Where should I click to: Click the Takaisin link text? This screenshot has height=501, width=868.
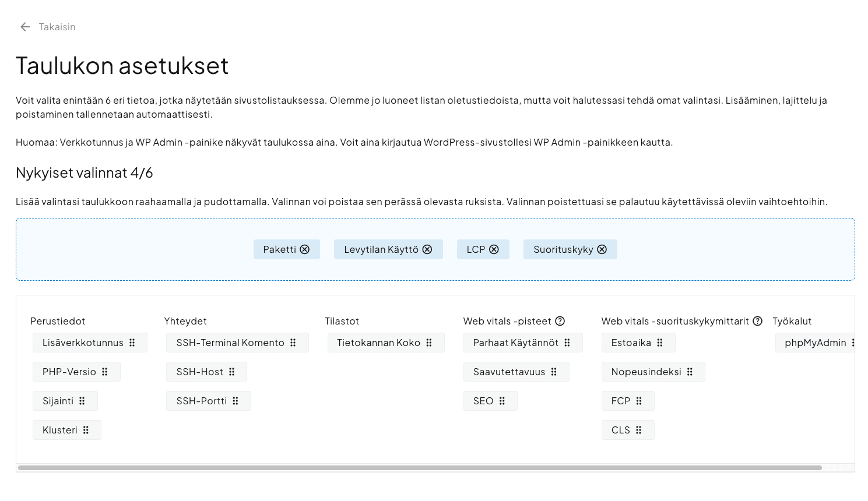coord(57,27)
